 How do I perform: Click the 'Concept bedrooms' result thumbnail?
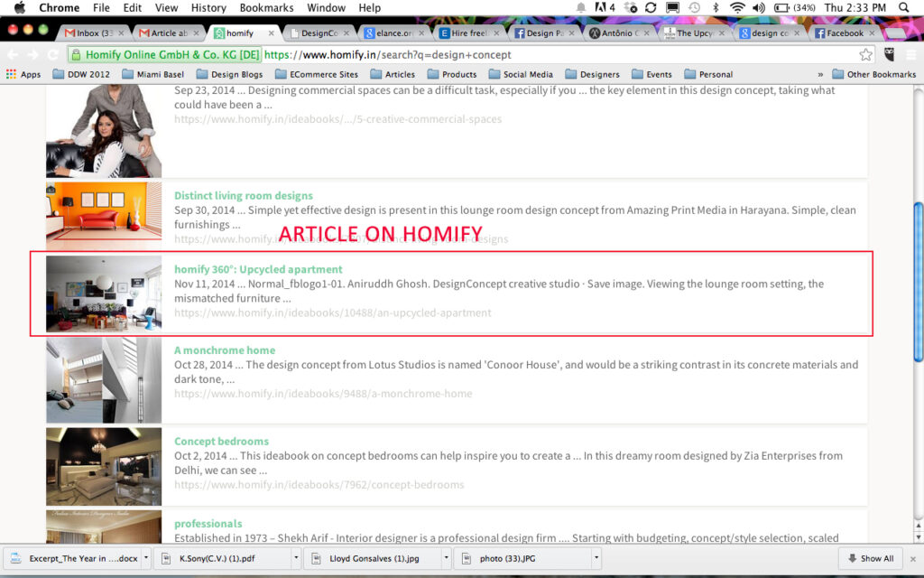[104, 466]
